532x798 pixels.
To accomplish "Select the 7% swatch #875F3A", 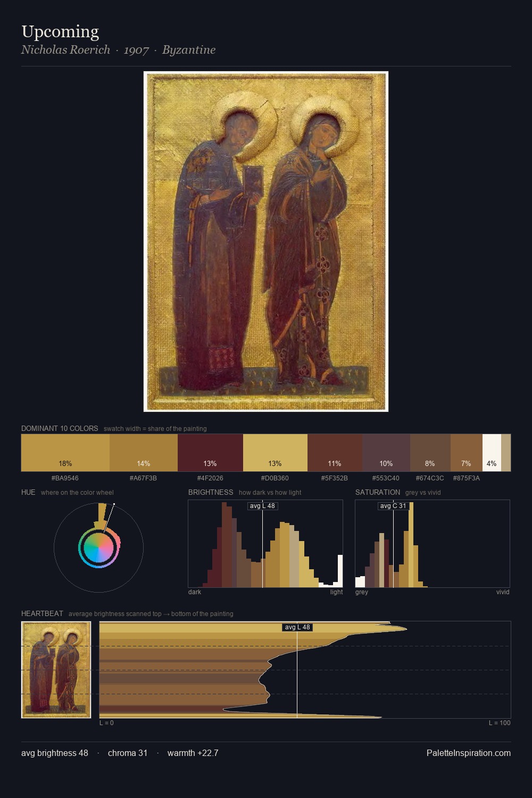I will point(467,453).
